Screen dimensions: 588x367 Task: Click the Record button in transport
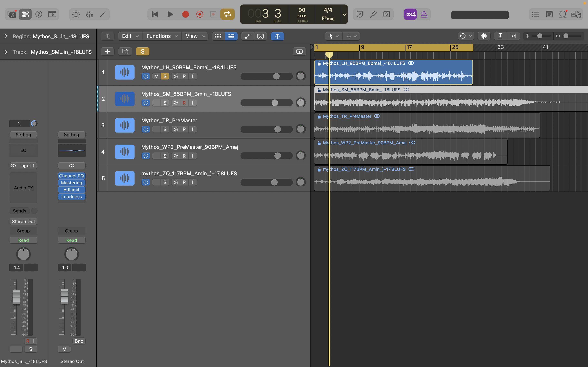pyautogui.click(x=185, y=14)
